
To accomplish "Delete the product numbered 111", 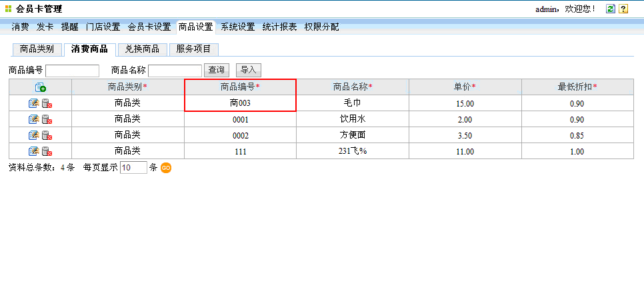I will pos(47,151).
